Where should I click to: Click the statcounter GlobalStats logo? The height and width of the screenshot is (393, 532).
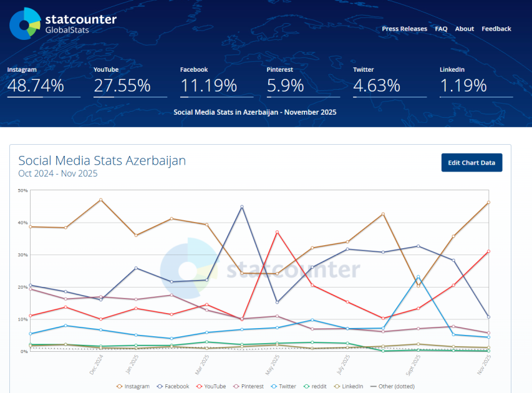point(62,24)
